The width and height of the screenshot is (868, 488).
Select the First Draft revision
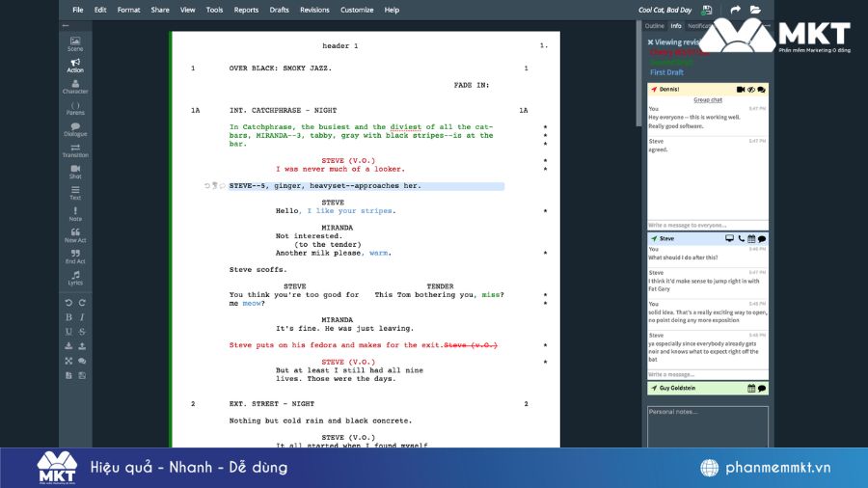point(666,72)
